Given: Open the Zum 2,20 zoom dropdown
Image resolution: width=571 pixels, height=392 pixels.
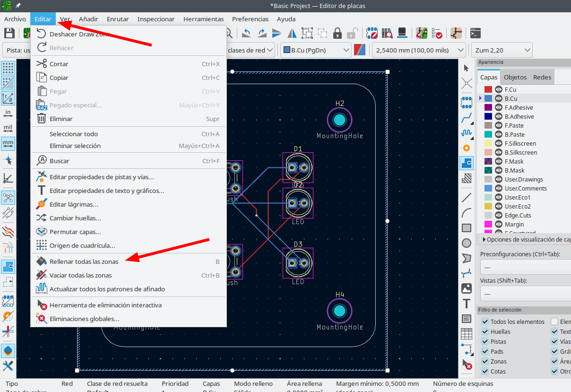Looking at the screenshot, I should coord(502,50).
